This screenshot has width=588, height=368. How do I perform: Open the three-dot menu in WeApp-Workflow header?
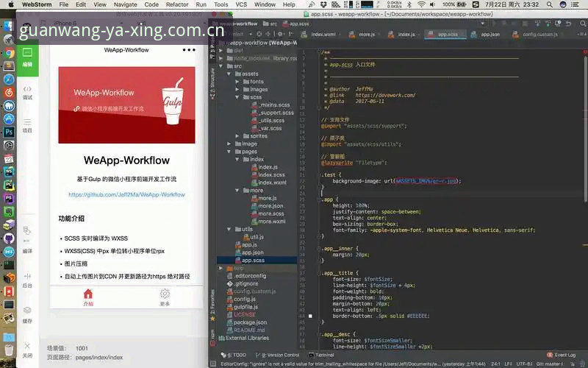tap(189, 50)
